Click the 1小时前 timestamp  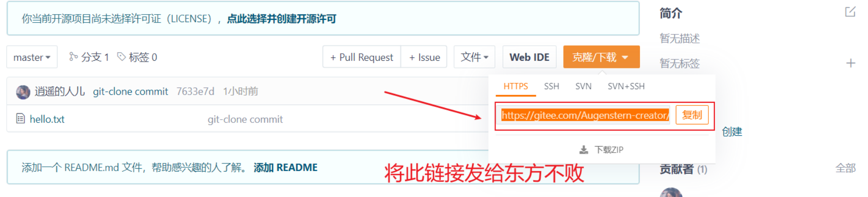click(x=240, y=91)
